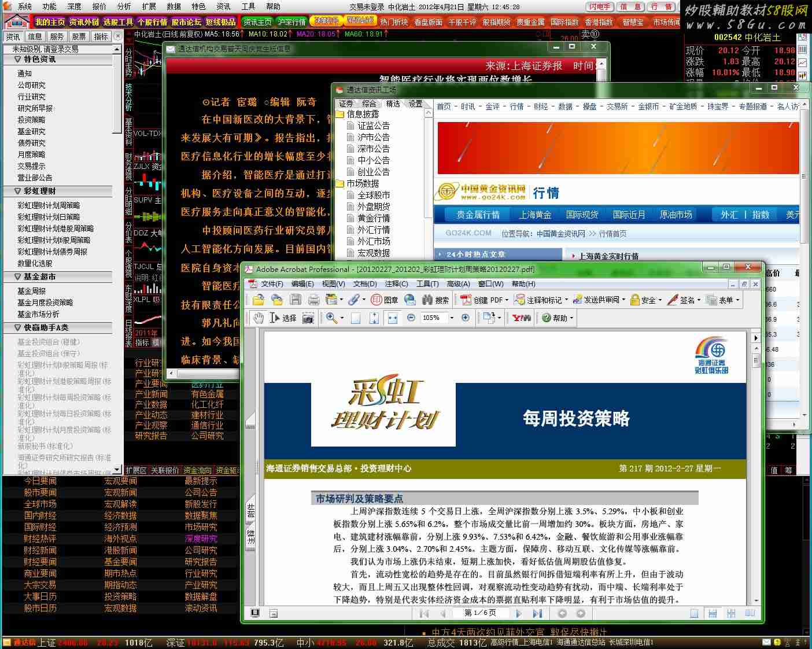The height and width of the screenshot is (649, 812).
Task: Click the Print icon in Acrobat toolbar
Action: (313, 300)
